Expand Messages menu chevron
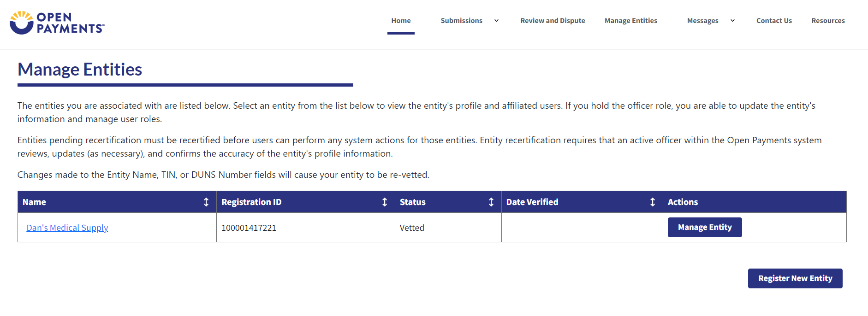Screen dimensions: 868x316 click(732, 21)
